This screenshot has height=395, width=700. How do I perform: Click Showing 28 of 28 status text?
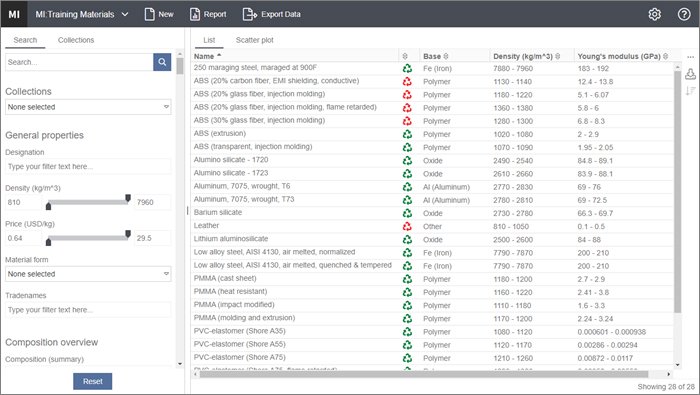pyautogui.click(x=666, y=387)
